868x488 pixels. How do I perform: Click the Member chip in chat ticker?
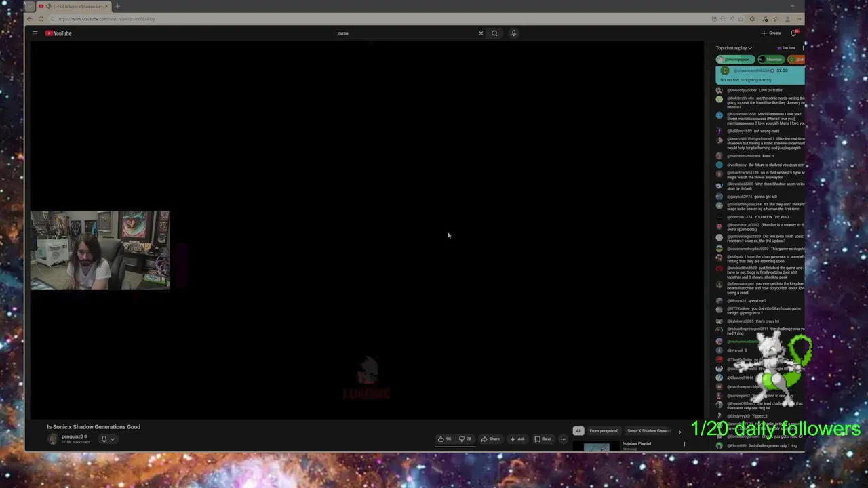[771, 60]
